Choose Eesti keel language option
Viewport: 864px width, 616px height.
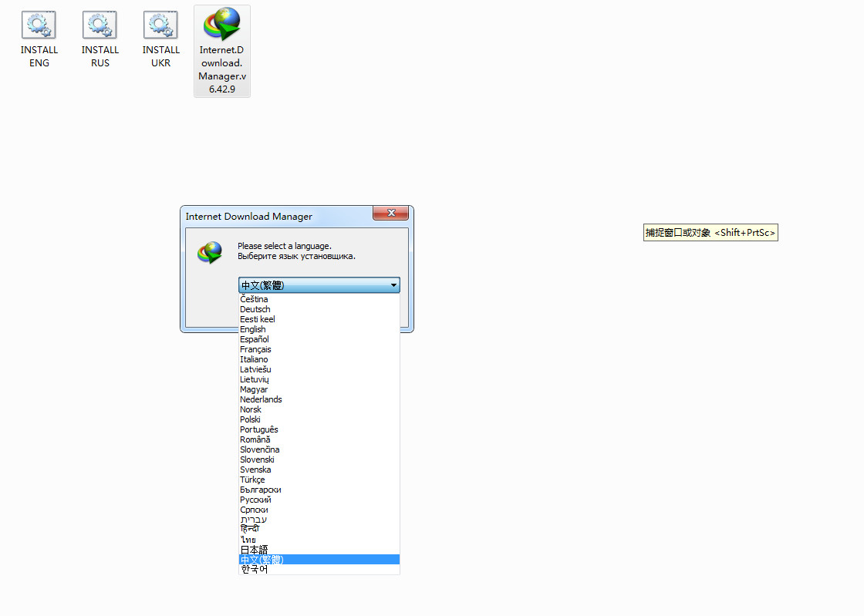[319, 319]
